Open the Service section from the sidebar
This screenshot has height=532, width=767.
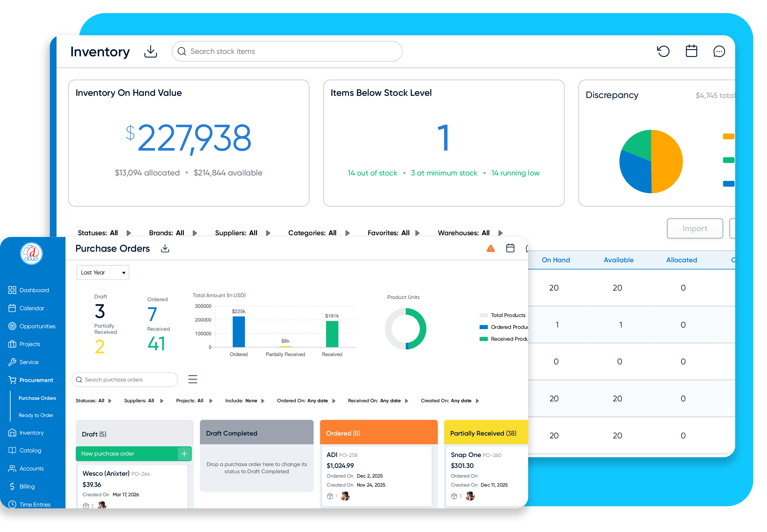pos(29,362)
